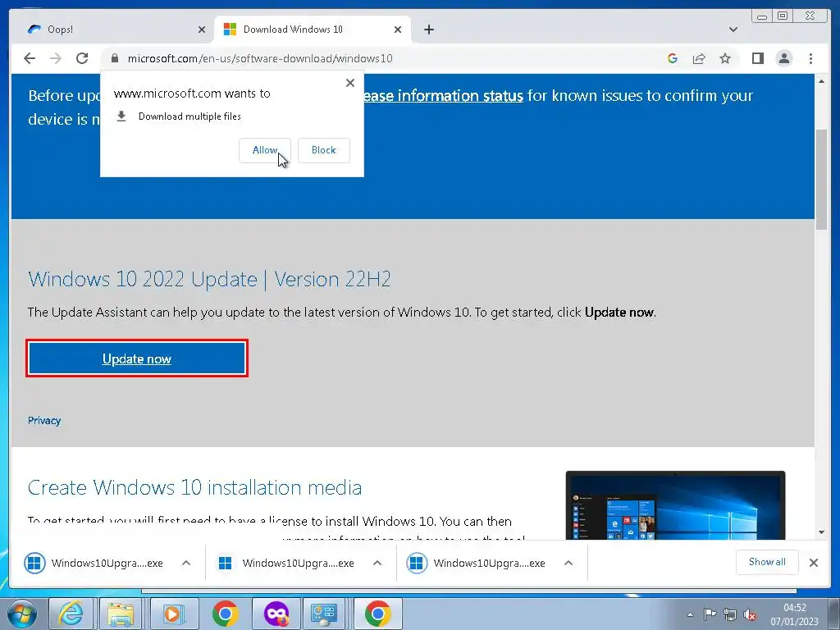
Task: Switch to the Oops! tab
Action: click(113, 30)
